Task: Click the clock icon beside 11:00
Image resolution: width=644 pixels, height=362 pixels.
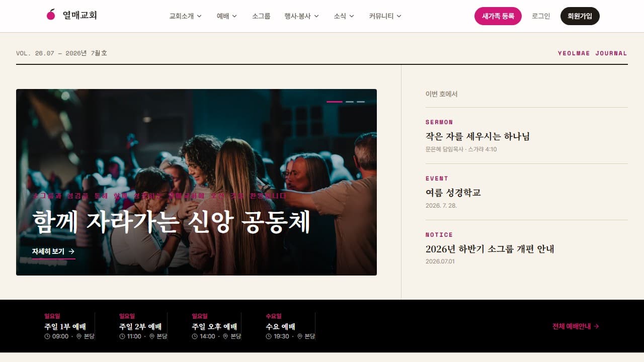Action: (x=122, y=336)
